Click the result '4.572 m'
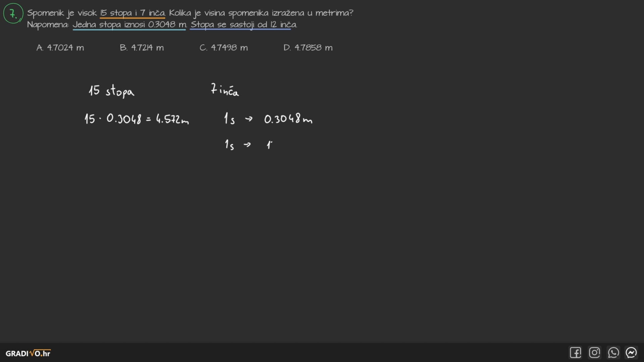Viewport: 644px width, 362px height. point(172,119)
